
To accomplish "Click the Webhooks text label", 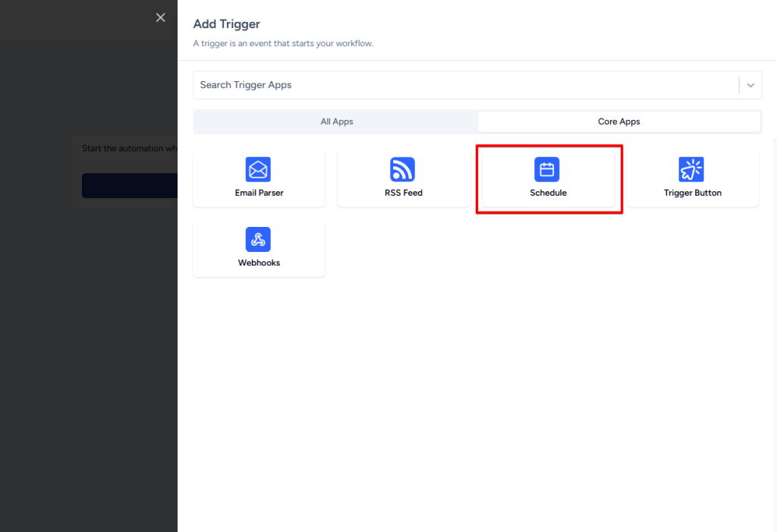I will click(x=259, y=263).
